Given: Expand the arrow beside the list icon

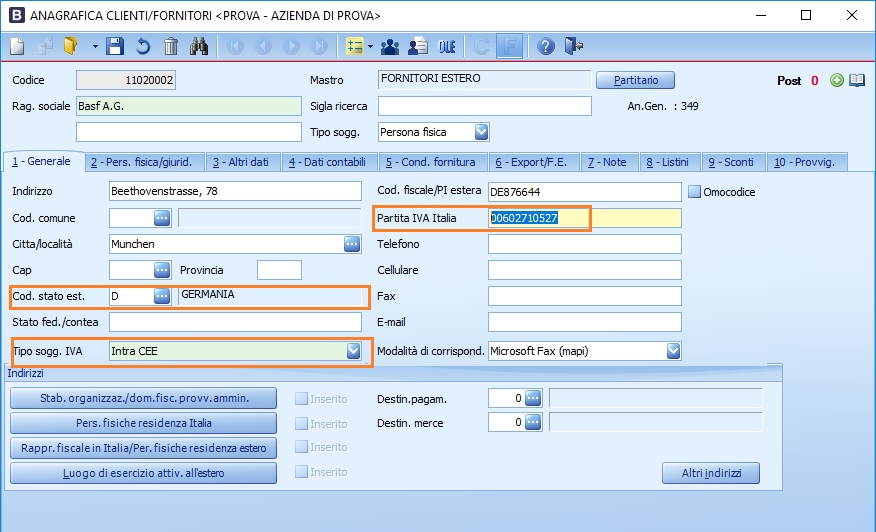Looking at the screenshot, I should coord(370,46).
